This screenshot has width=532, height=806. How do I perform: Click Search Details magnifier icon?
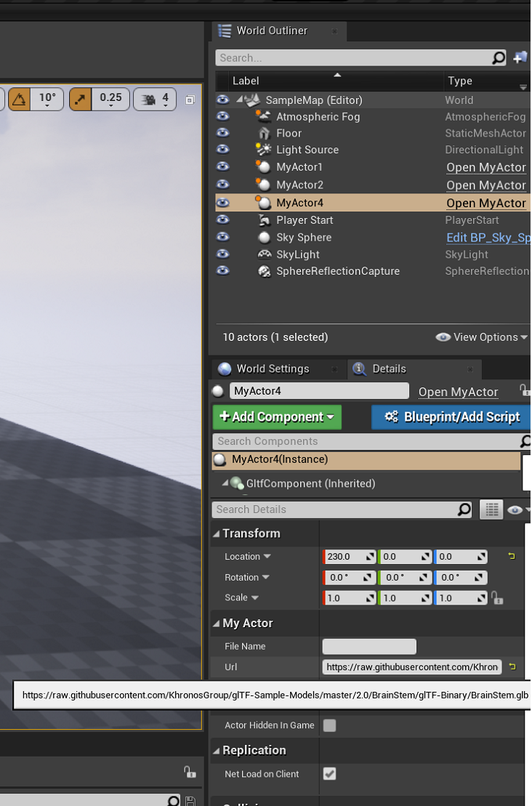click(464, 509)
